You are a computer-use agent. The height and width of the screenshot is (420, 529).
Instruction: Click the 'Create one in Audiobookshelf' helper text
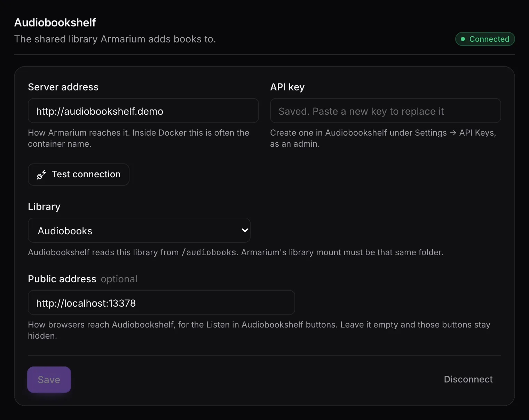point(383,138)
